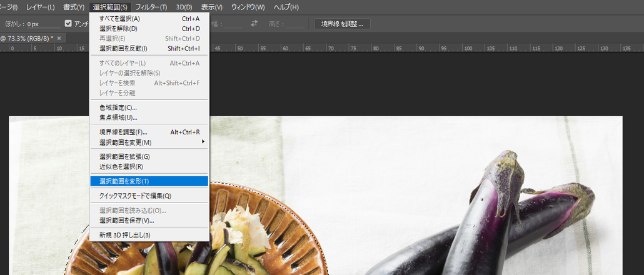The height and width of the screenshot is (275, 644).
Task: Toggle the アンチエイリアス checkbox
Action: pos(68,24)
